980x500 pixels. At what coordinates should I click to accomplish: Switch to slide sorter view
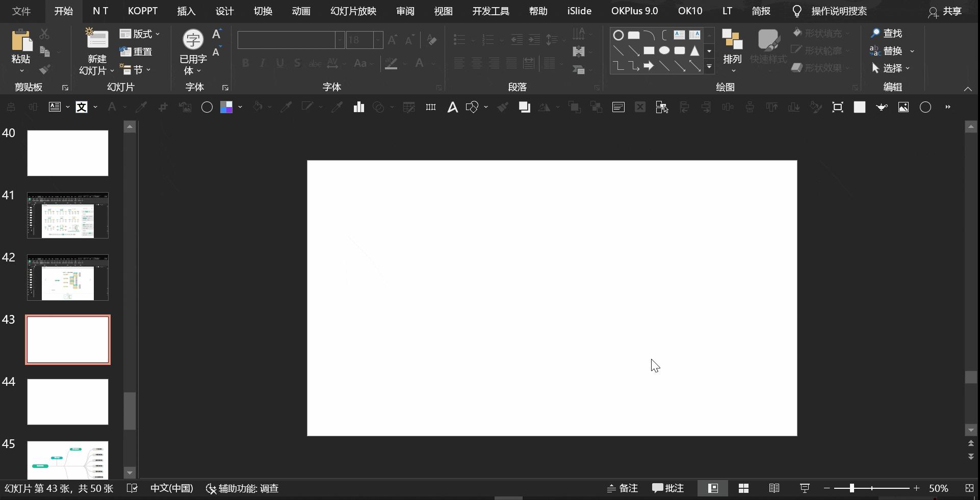pyautogui.click(x=743, y=488)
